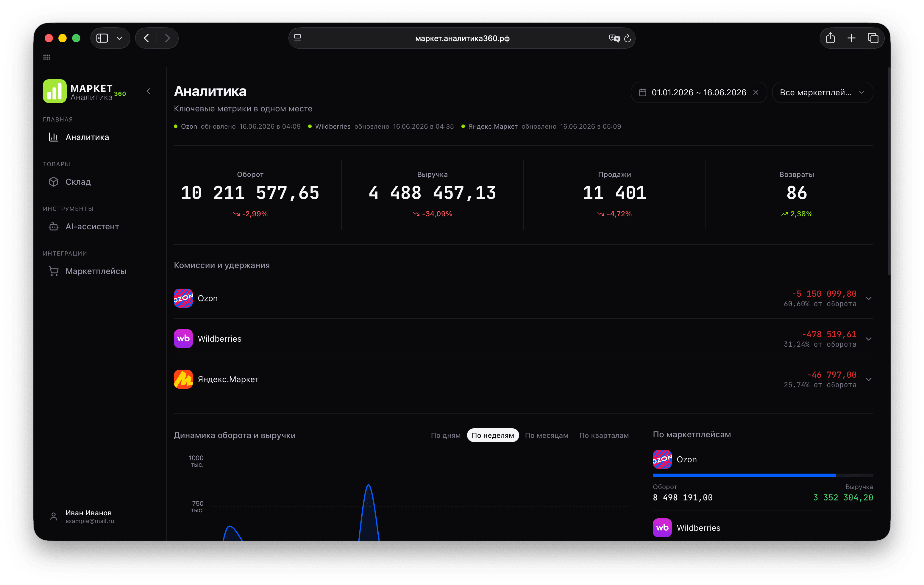The width and height of the screenshot is (924, 585).
Task: Click the Share icon in Safari toolbar
Action: click(x=830, y=38)
